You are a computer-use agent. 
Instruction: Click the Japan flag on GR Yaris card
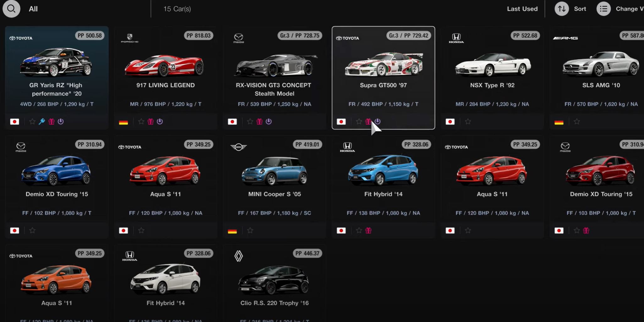click(x=14, y=122)
